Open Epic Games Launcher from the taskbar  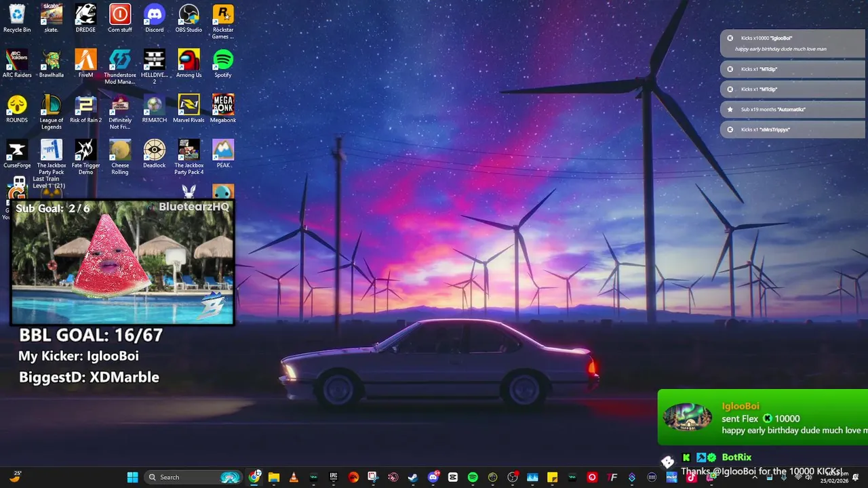[334, 477]
